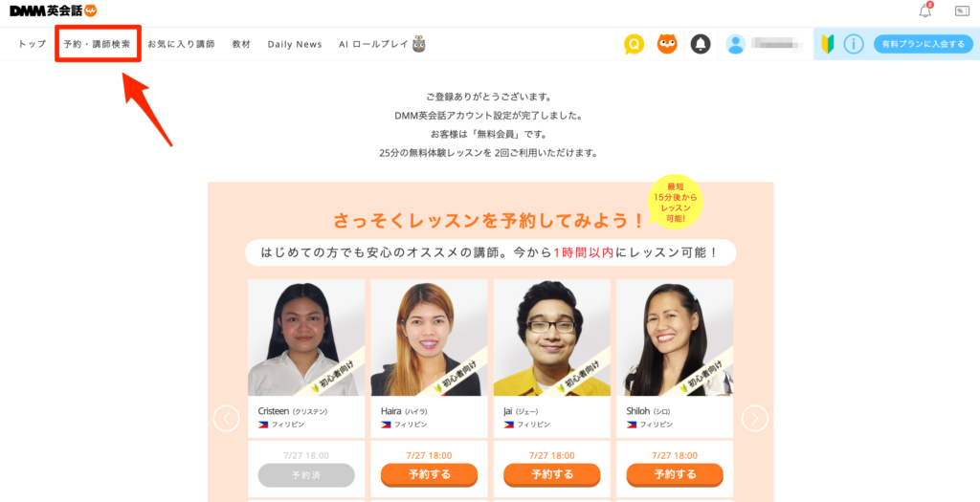Click the browser bell icon with badge
Viewport: 980px width, 502px height.
click(x=925, y=11)
